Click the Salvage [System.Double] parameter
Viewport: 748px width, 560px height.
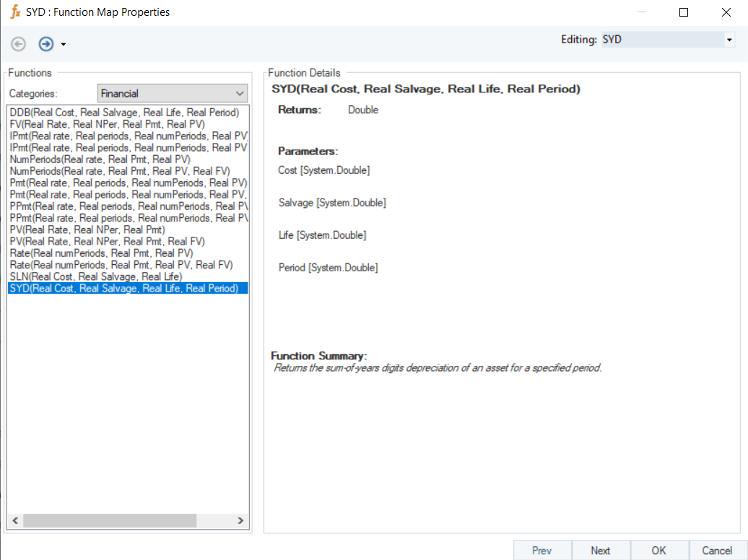332,203
